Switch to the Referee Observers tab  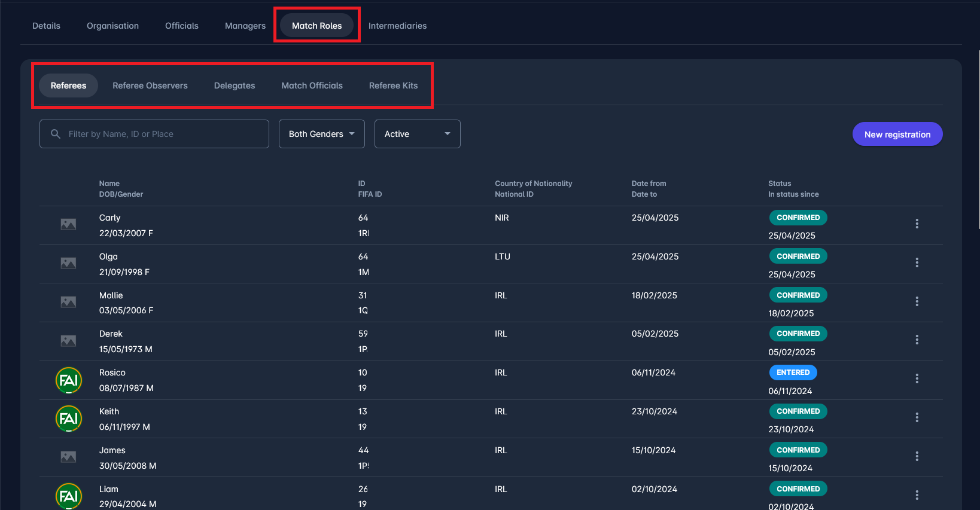click(150, 85)
